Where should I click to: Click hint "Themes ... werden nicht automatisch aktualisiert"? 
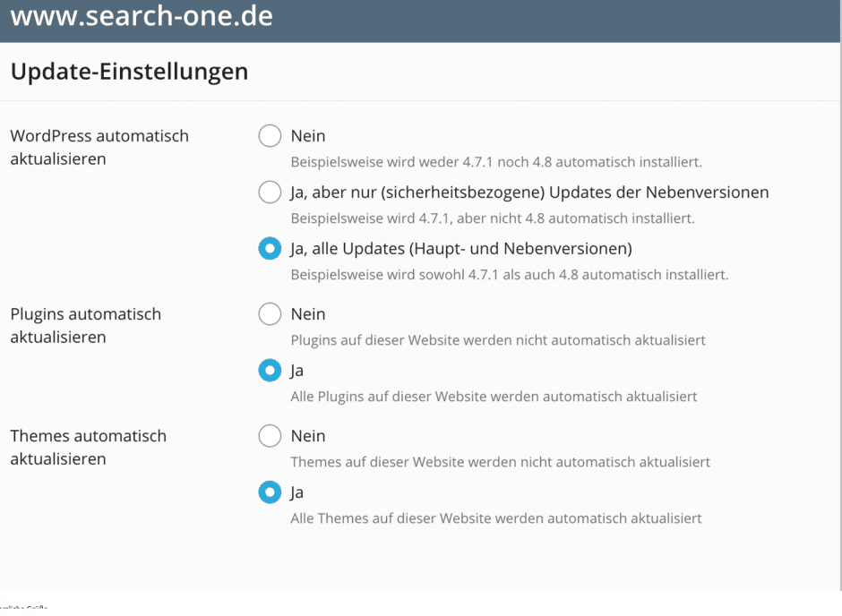pos(500,462)
